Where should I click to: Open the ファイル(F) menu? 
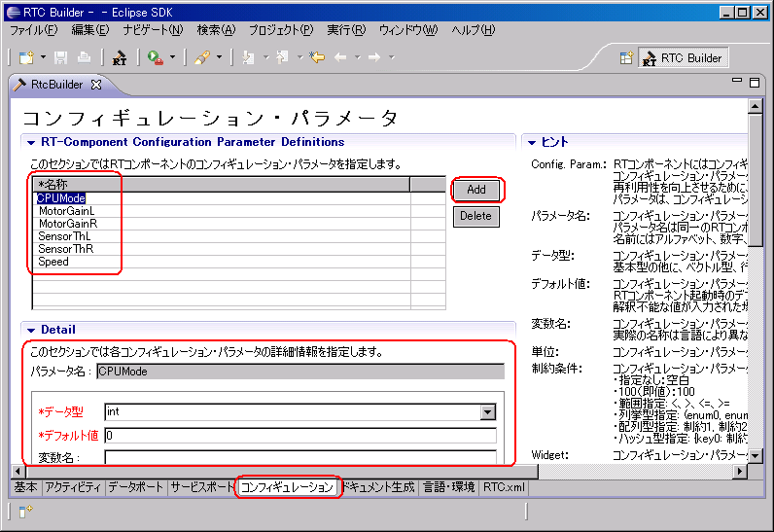(x=34, y=30)
